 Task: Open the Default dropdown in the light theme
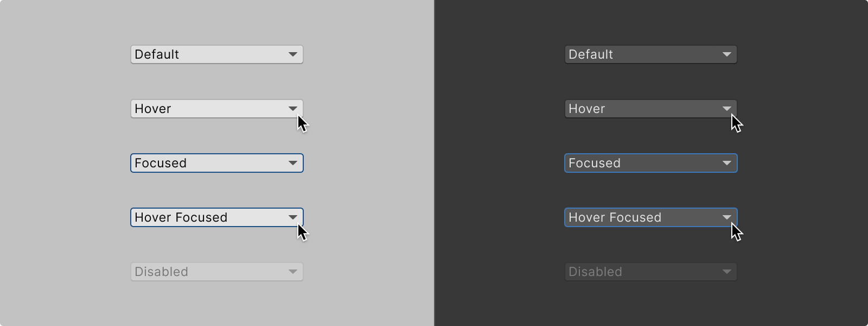217,54
